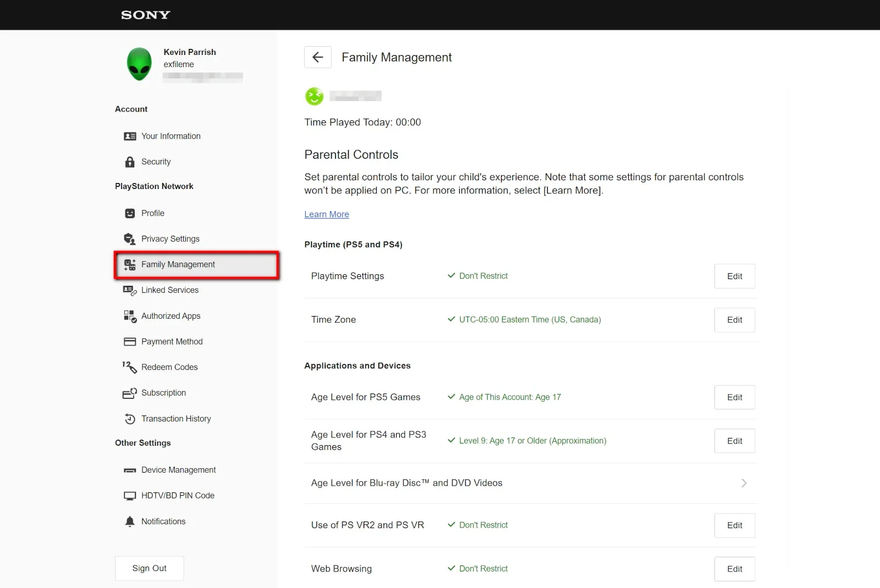This screenshot has height=588, width=880.
Task: Expand Age Level for Blu-ray Disc settings
Action: coord(745,483)
